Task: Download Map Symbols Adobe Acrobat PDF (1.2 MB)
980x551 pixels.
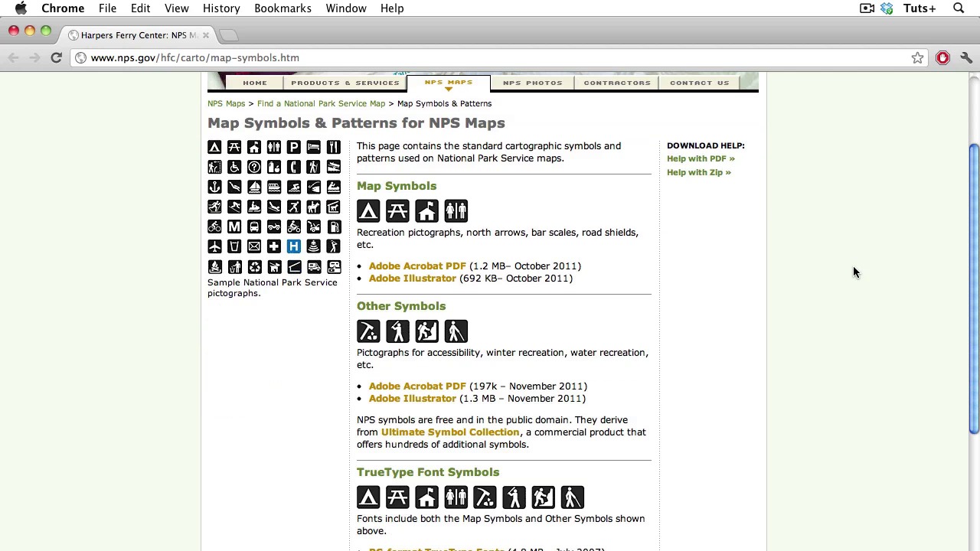Action: tap(417, 266)
